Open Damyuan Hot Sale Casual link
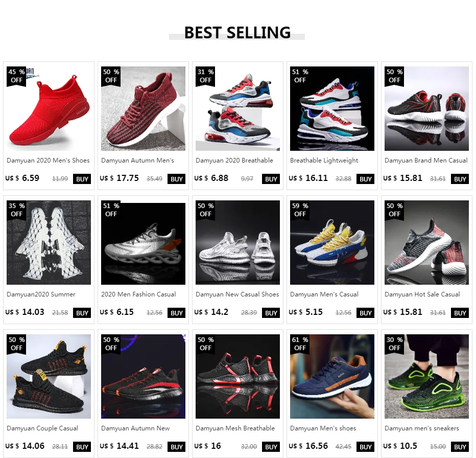 [x=422, y=294]
